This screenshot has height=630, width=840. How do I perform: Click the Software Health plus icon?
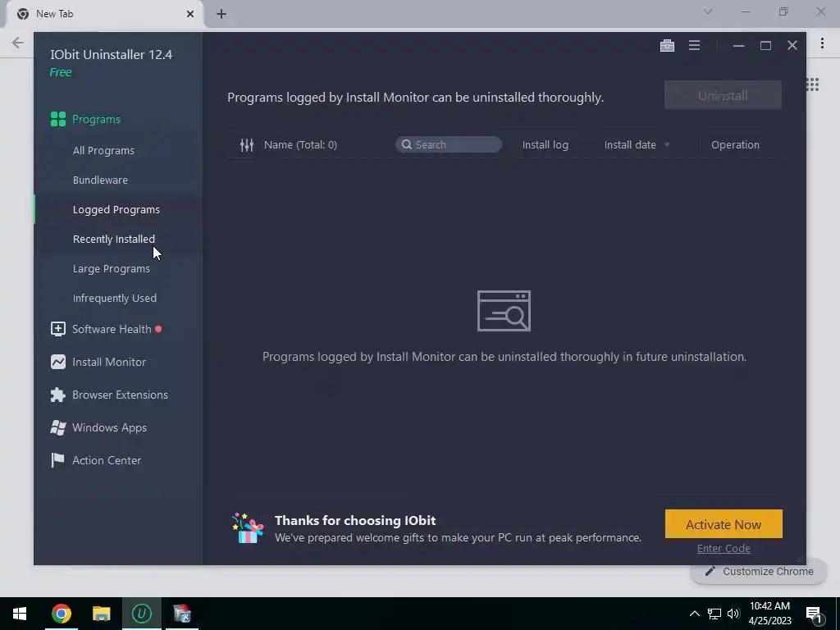point(58,329)
